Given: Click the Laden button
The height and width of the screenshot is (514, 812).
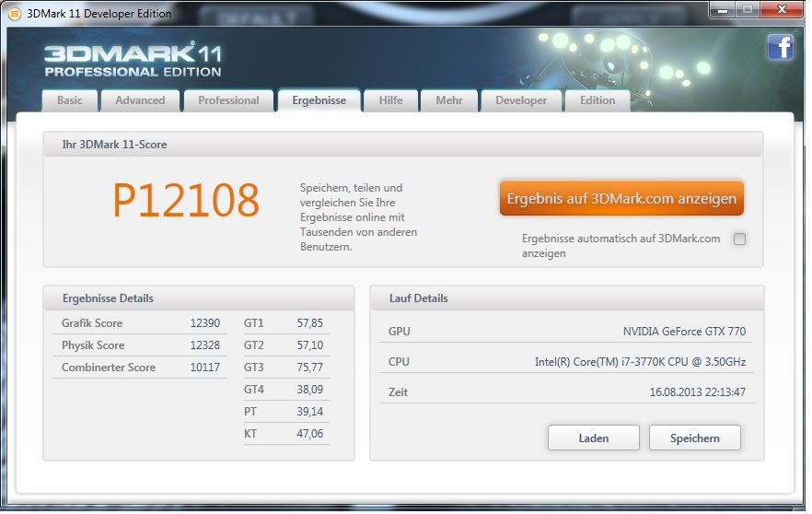Looking at the screenshot, I should click(594, 438).
